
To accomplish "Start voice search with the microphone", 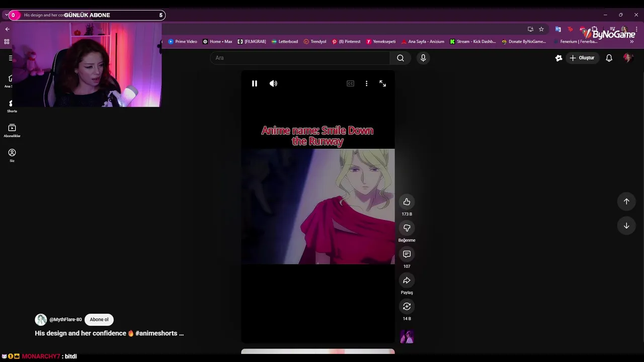I will tap(423, 58).
